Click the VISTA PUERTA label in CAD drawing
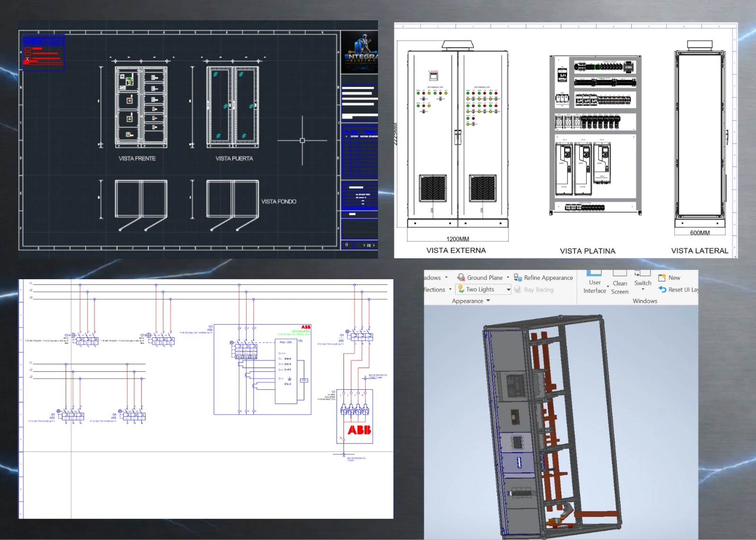756x540 pixels. point(234,159)
